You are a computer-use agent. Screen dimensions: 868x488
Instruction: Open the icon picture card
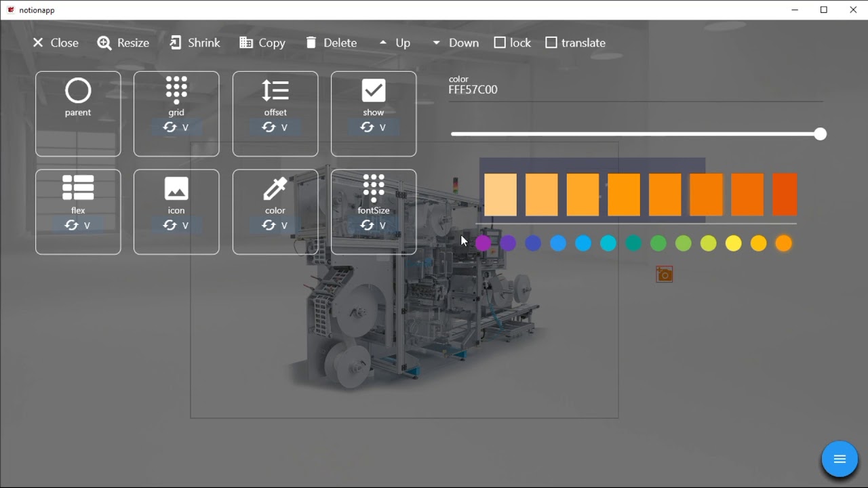(x=176, y=188)
